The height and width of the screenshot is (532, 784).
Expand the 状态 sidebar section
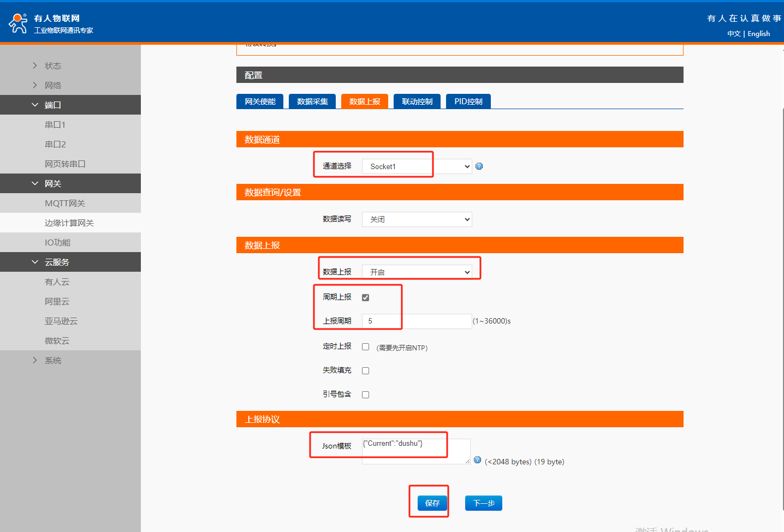click(x=52, y=65)
